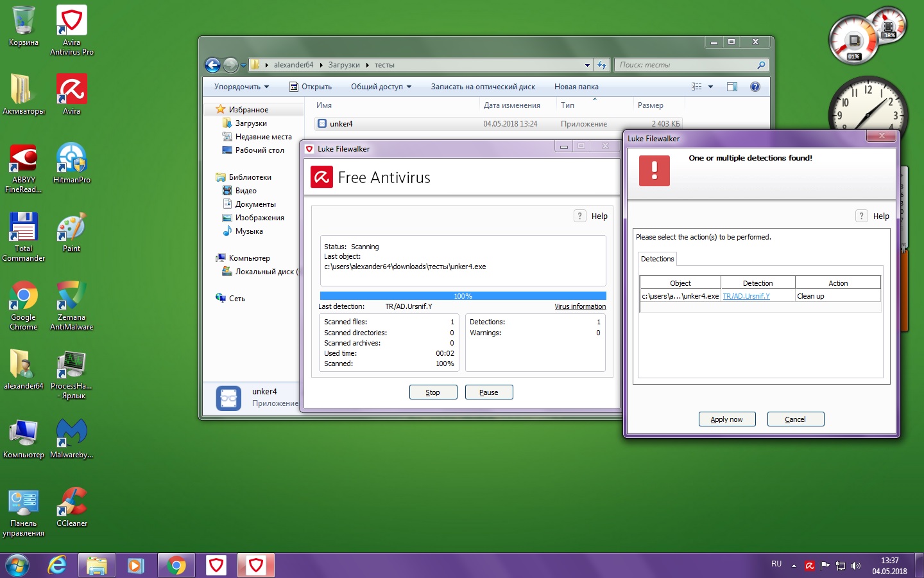Image resolution: width=924 pixels, height=578 pixels.
Task: Open the TR/AD.Ursnif.Y detection link
Action: pos(746,296)
